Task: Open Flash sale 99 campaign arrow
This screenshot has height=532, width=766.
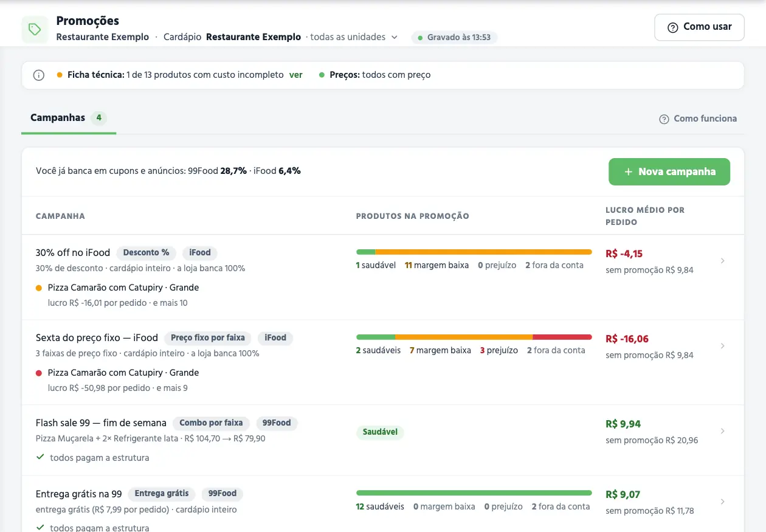Action: tap(722, 431)
